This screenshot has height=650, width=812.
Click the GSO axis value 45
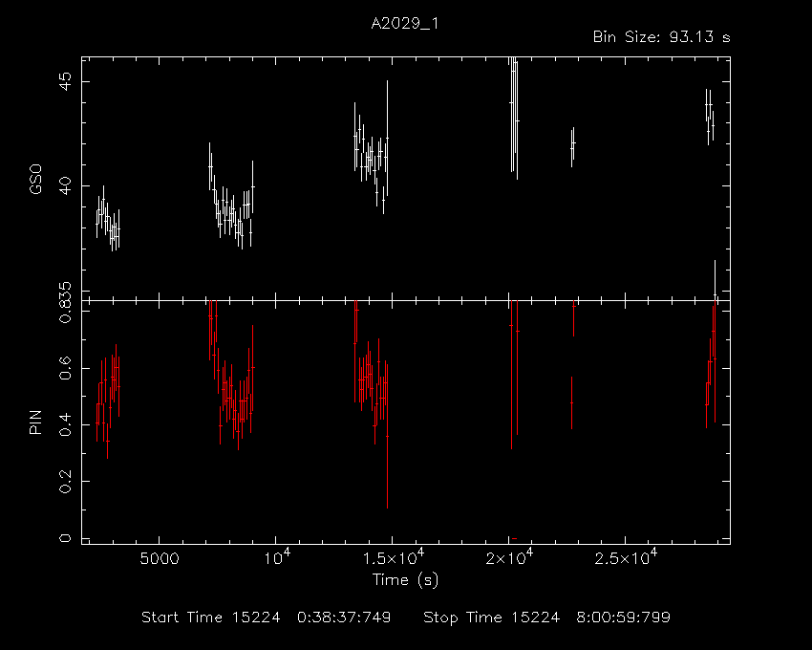(65, 82)
